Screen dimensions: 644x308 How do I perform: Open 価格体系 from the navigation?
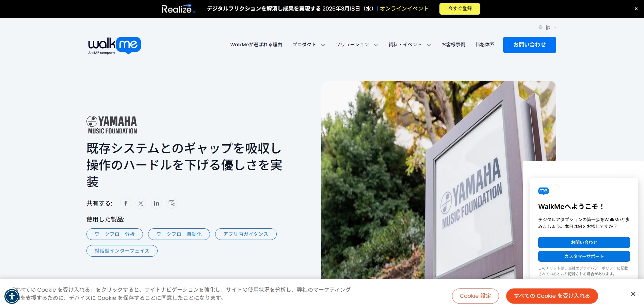(485, 45)
